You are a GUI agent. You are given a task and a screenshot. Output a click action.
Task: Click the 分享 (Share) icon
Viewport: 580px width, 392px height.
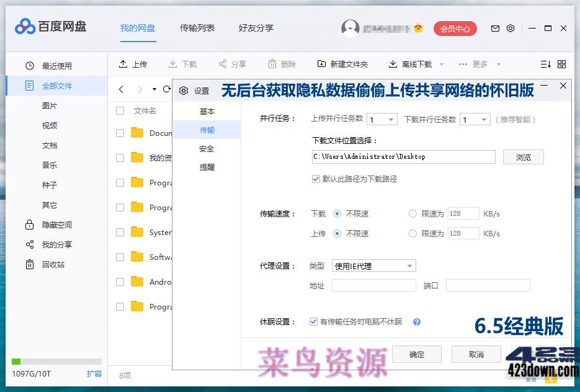click(x=232, y=64)
